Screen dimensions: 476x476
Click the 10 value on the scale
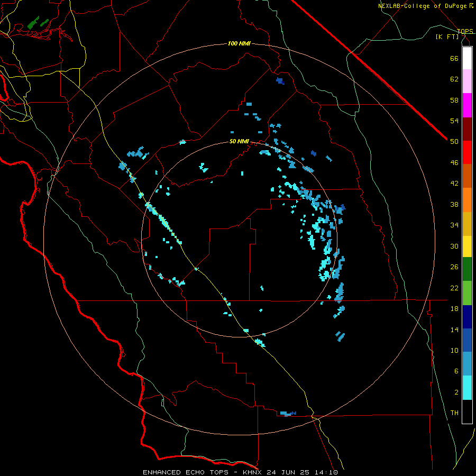[x=454, y=351]
